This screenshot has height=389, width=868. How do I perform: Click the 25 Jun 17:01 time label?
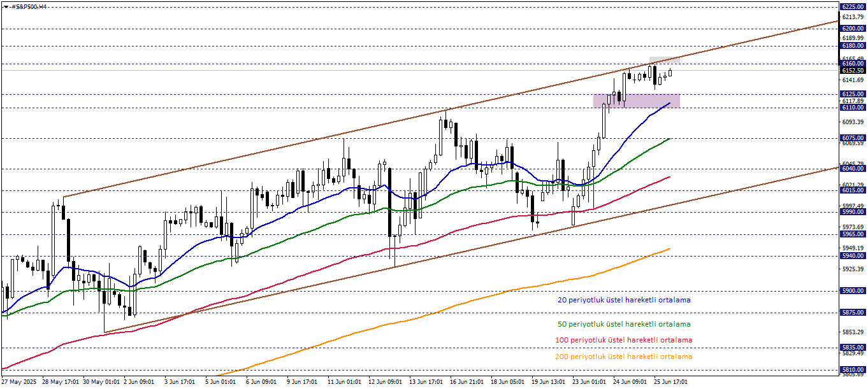pyautogui.click(x=671, y=383)
